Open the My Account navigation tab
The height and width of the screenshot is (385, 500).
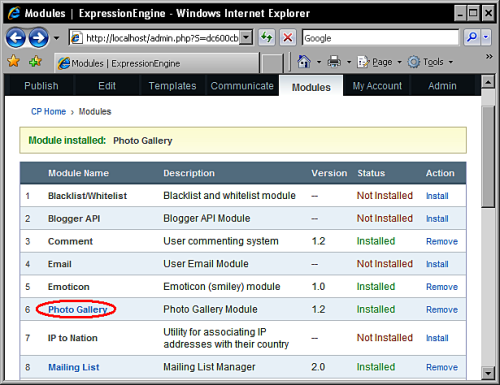point(377,86)
